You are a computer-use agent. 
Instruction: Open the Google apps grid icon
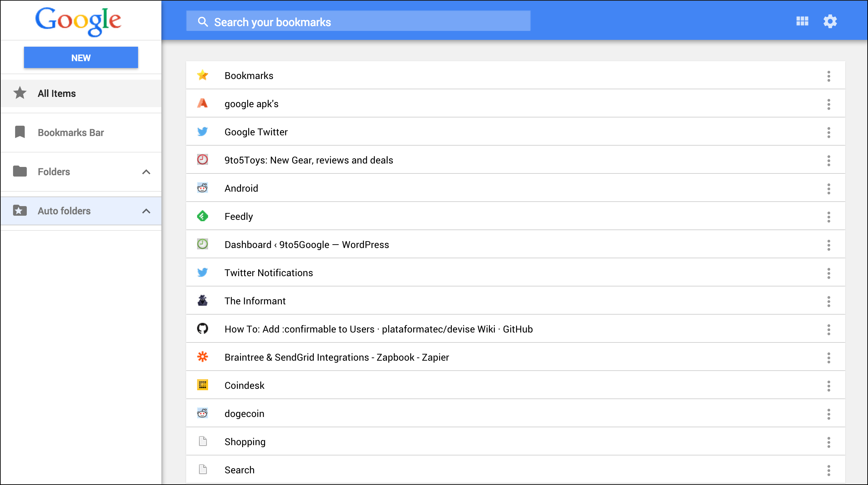click(x=802, y=21)
